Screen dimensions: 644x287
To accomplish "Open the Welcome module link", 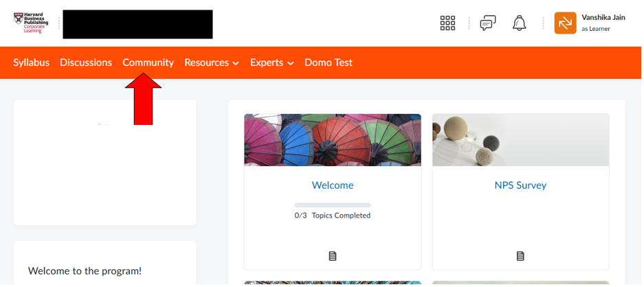I will point(333,185).
